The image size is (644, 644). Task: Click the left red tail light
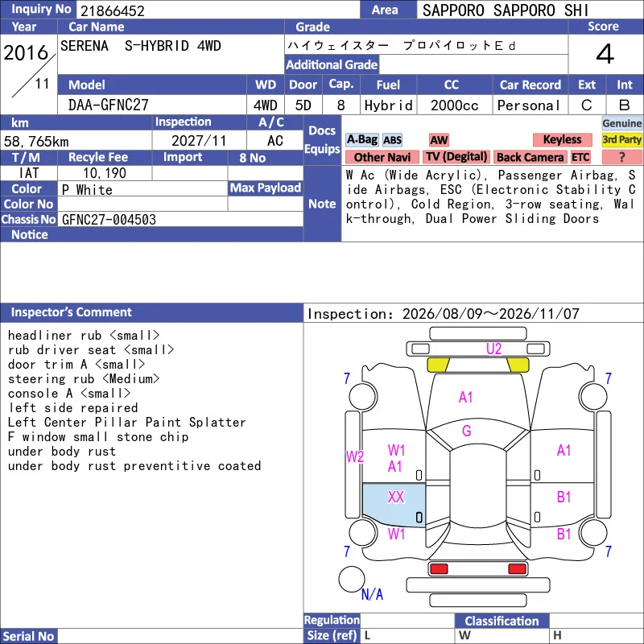pyautogui.click(x=439, y=569)
